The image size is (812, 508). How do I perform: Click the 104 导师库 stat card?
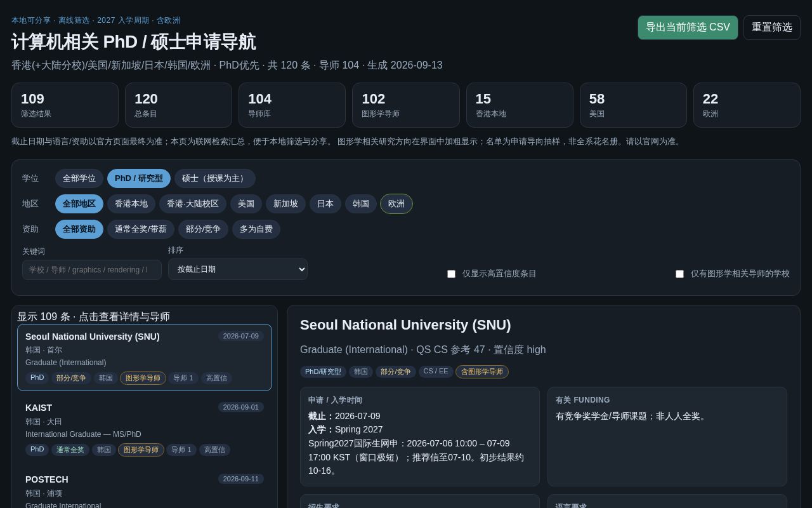(292, 105)
